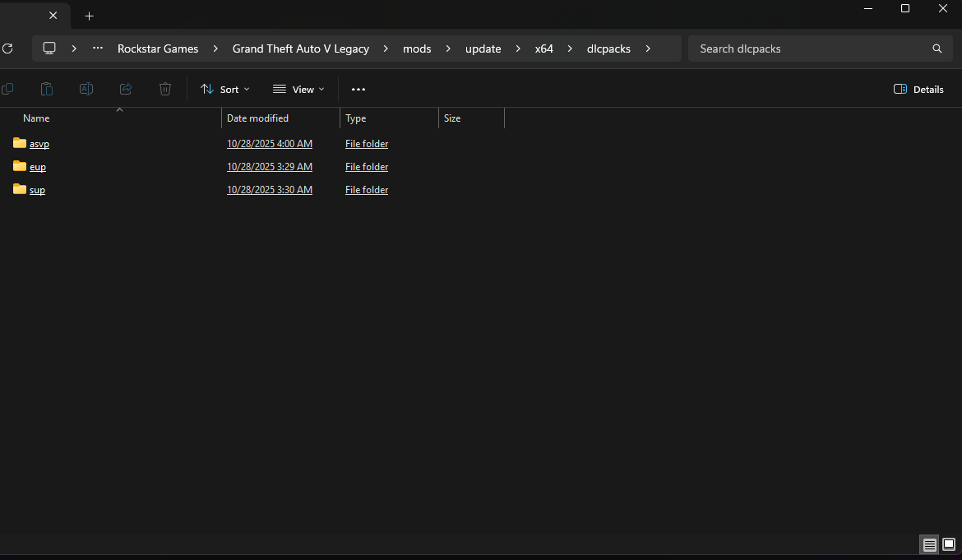Go to Rockstar Games breadcrumb
Viewport: 962px width, 560px height.
click(x=158, y=49)
